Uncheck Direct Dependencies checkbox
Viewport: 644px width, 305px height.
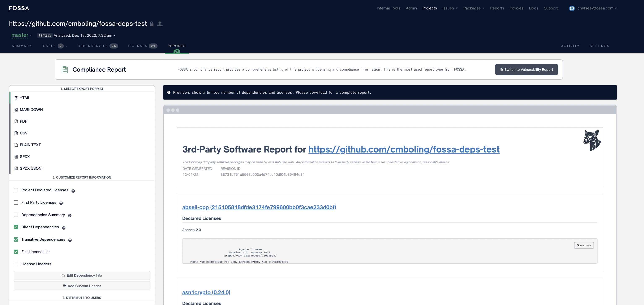(16, 227)
